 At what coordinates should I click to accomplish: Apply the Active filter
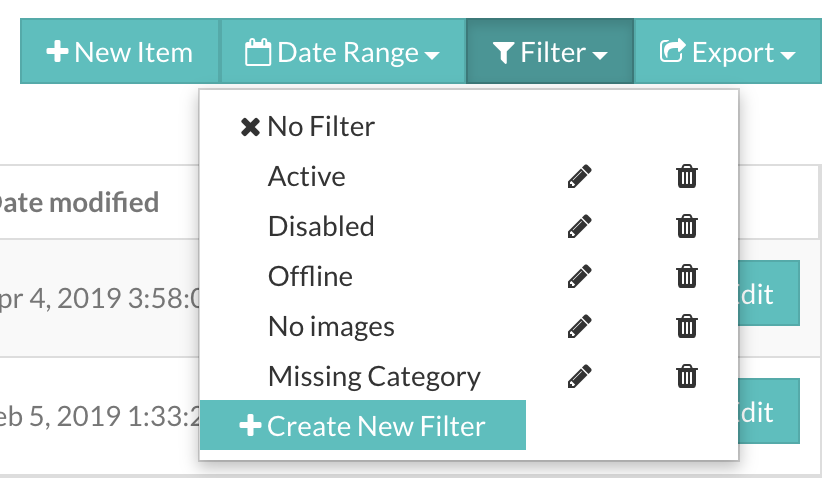point(307,176)
